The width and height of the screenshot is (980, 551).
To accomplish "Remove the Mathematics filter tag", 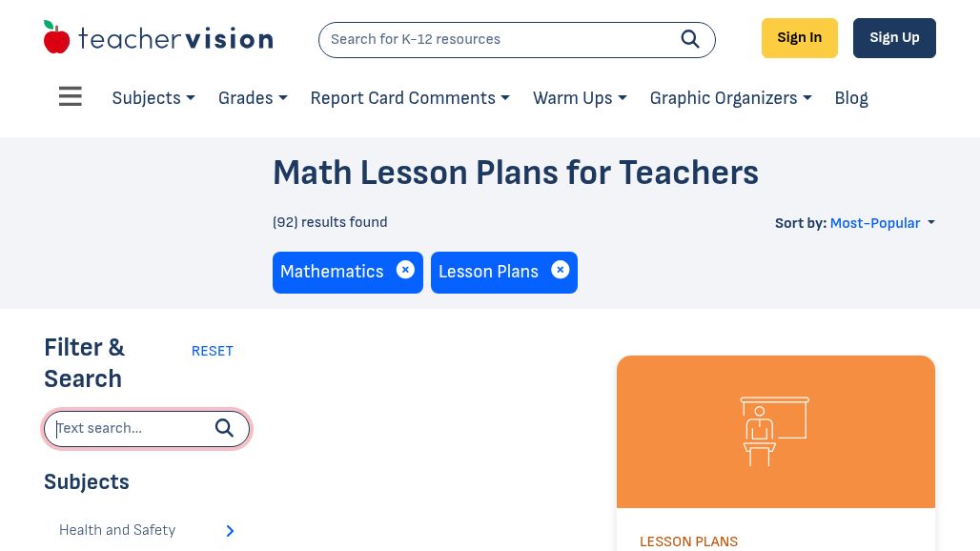I will coord(405,269).
